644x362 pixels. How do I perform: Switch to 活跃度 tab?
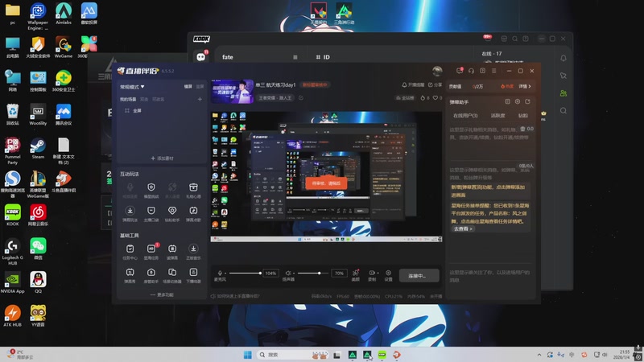[497, 116]
